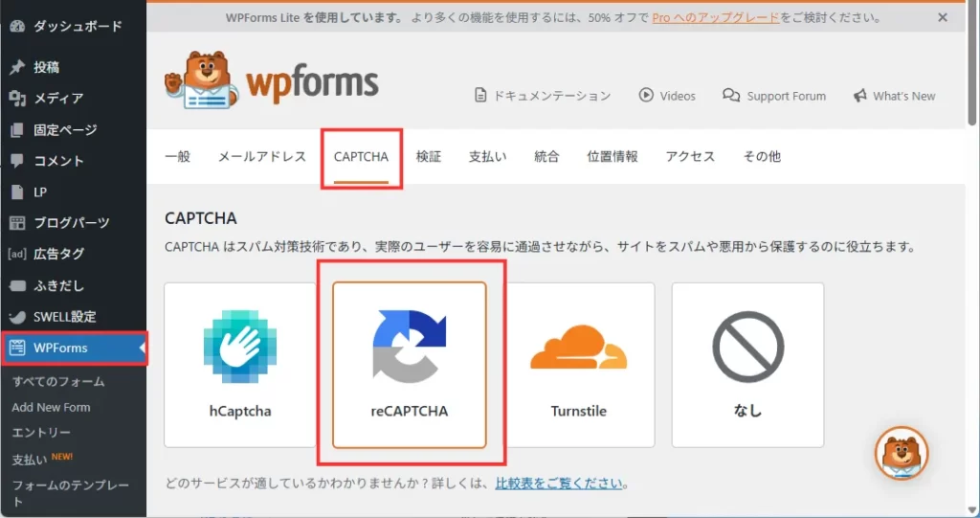Screen dimensions: 980x518
Task: Open the What's New link
Action: pyautogui.click(x=895, y=96)
